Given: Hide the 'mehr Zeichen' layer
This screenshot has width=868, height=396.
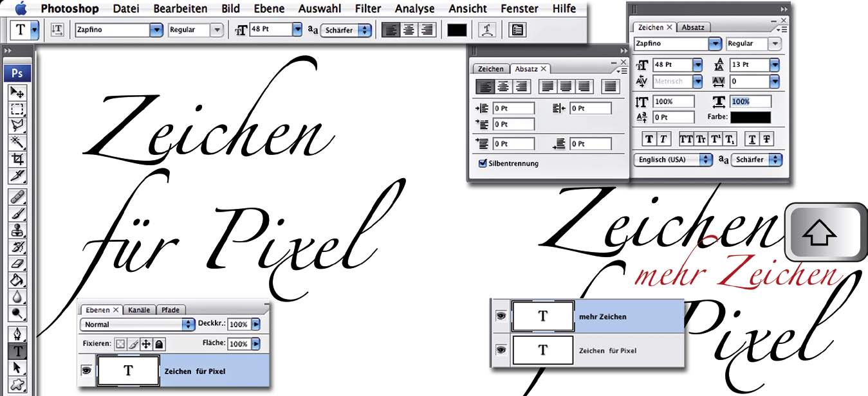Looking at the screenshot, I should point(501,316).
